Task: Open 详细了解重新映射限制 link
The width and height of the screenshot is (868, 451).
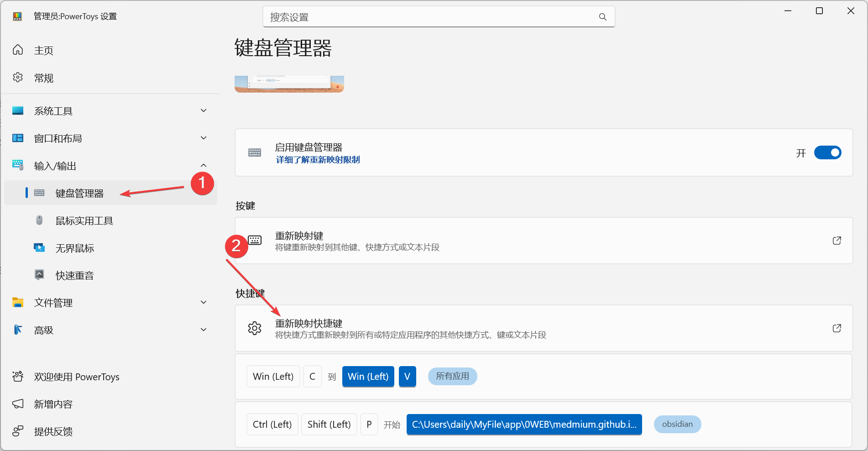Action: [318, 160]
